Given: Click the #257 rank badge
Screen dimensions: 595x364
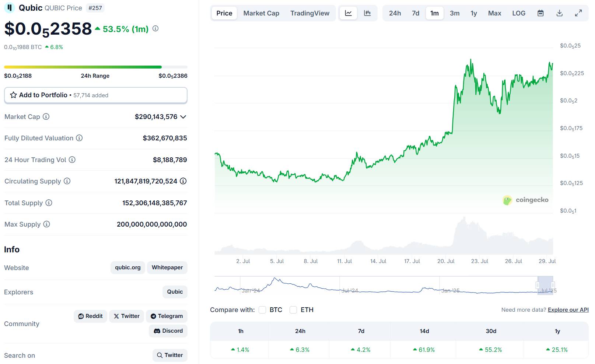Looking at the screenshot, I should coord(95,8).
